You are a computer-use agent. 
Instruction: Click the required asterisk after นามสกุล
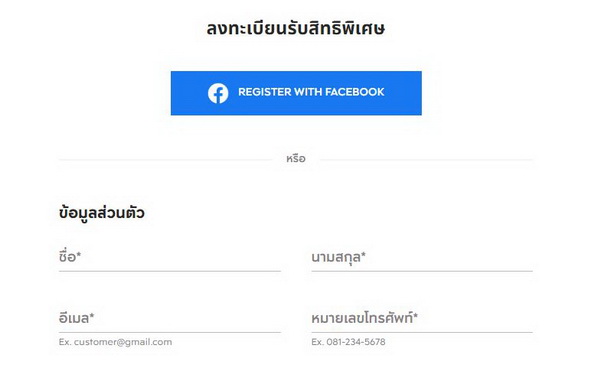(363, 254)
